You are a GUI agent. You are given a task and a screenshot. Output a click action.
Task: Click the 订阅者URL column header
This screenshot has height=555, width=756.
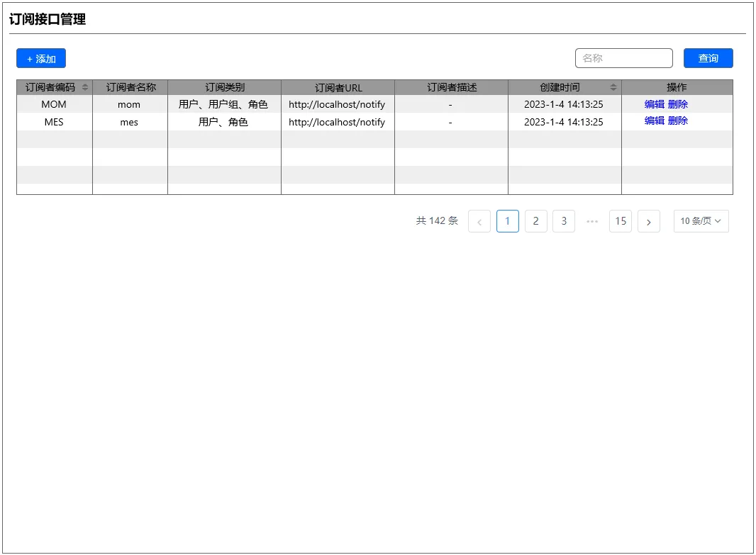[x=338, y=87]
